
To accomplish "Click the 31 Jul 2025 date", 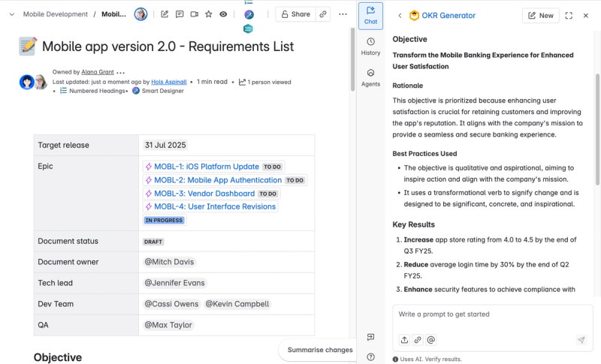I will 165,145.
